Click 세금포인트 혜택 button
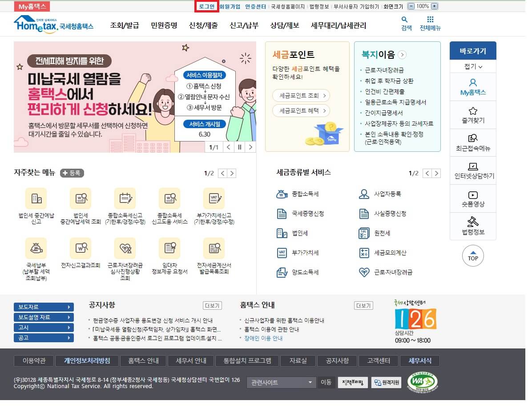532x409 pixels. pyautogui.click(x=301, y=111)
